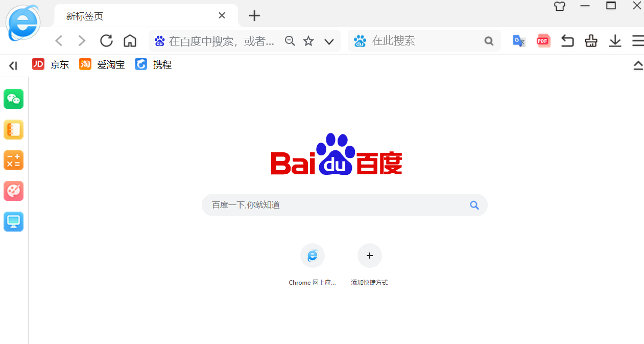The height and width of the screenshot is (344, 644).
Task: Open the translate extension
Action: click(x=519, y=41)
